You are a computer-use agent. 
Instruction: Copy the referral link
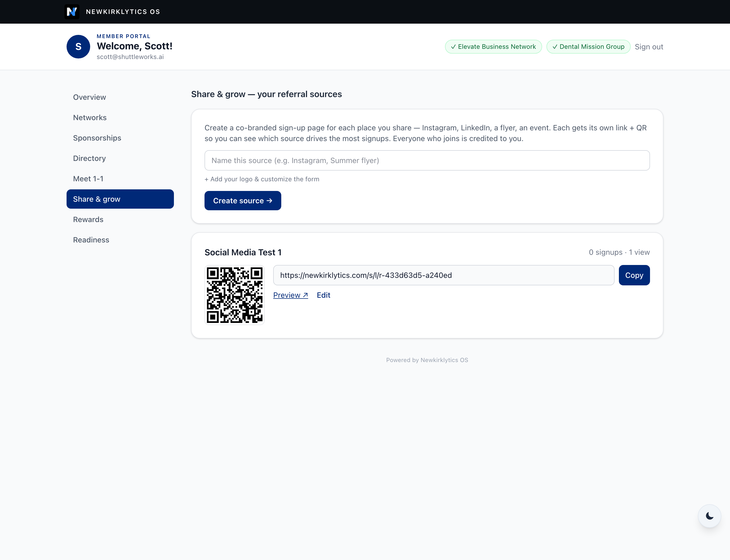pos(634,275)
